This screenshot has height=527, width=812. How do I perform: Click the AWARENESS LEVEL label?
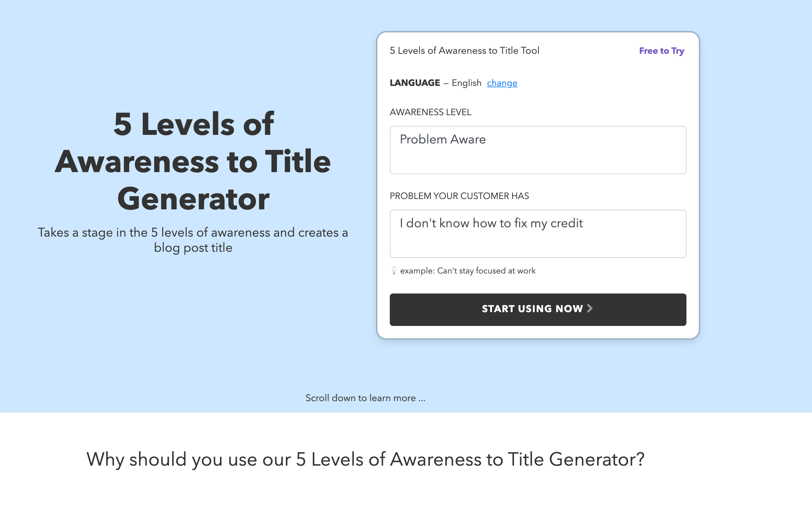click(x=430, y=112)
